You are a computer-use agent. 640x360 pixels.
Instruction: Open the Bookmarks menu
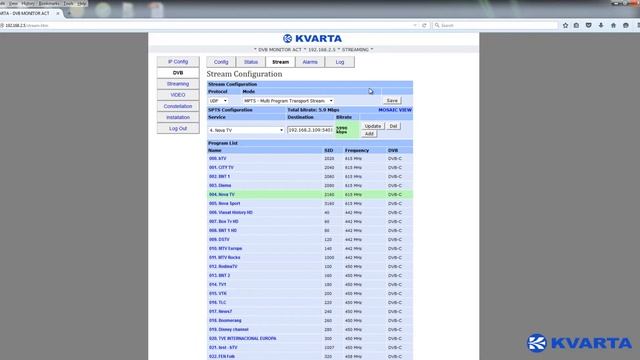(x=49, y=3)
